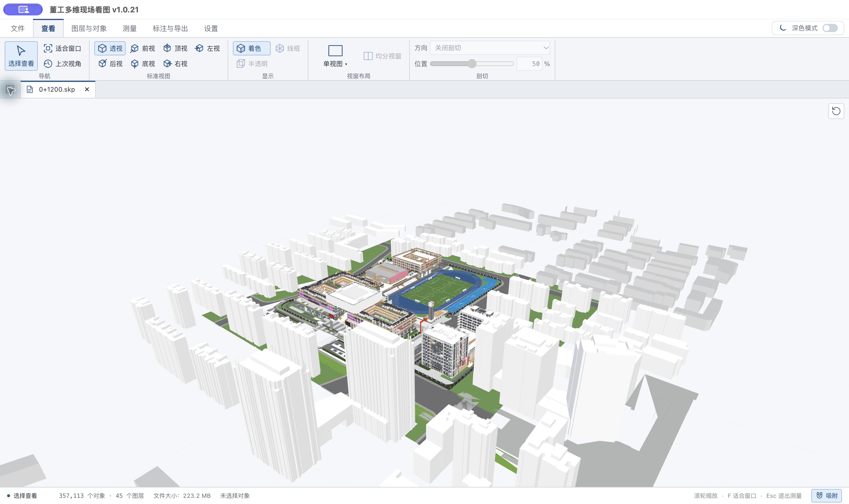Toggle 半透明 semi-transparent display
The width and height of the screenshot is (849, 504).
[252, 63]
